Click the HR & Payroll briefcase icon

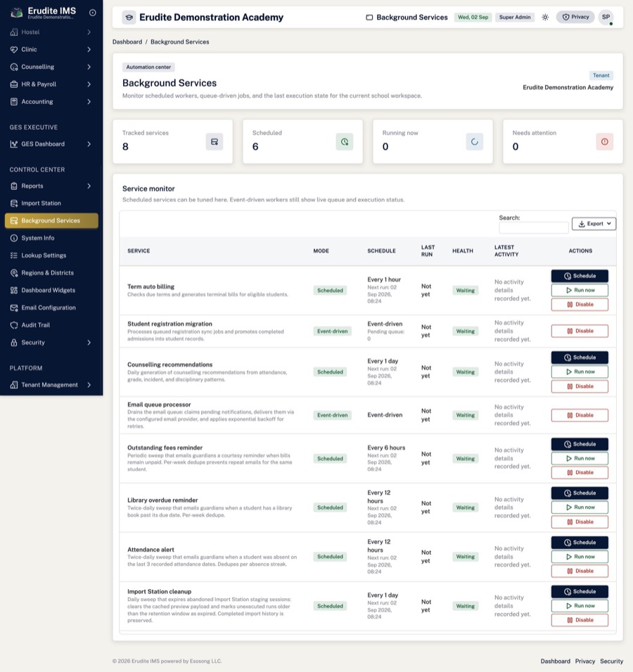pos(13,84)
